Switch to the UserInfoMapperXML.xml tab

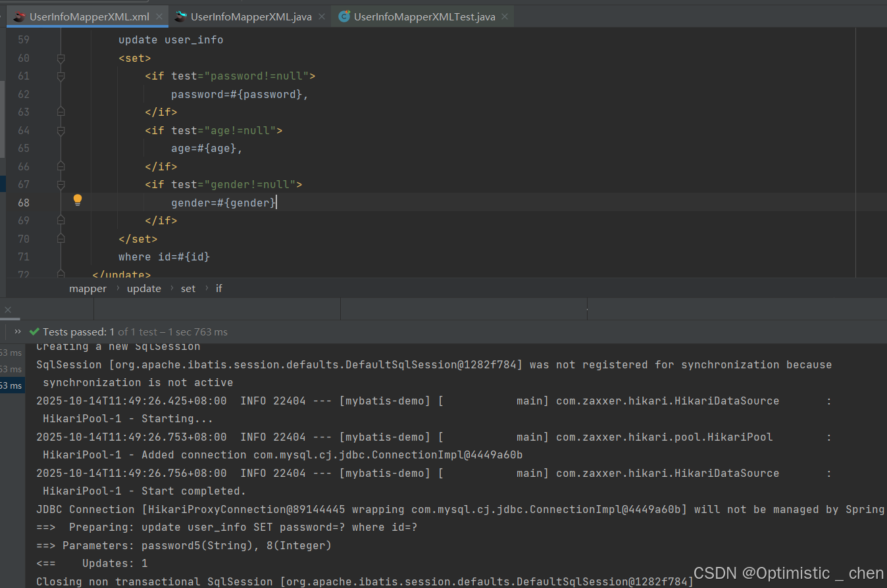pyautogui.click(x=89, y=16)
